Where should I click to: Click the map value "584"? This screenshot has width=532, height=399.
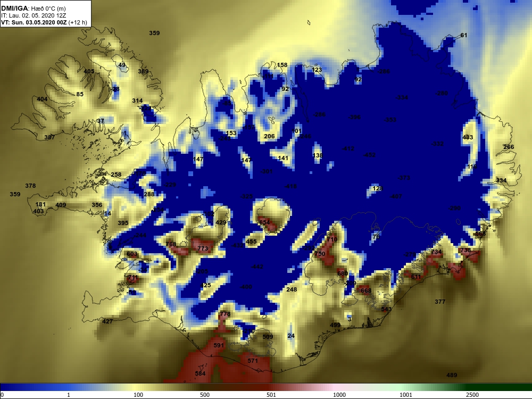click(x=200, y=373)
